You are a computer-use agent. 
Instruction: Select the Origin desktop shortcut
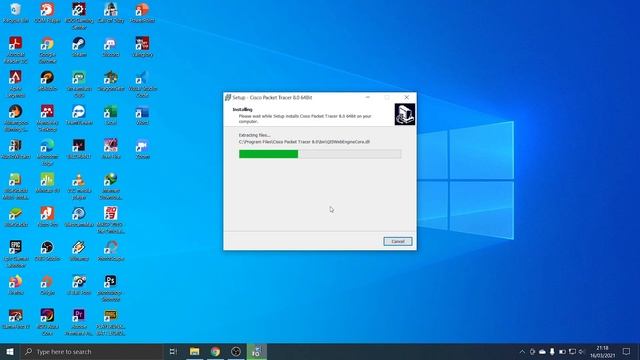point(47,285)
